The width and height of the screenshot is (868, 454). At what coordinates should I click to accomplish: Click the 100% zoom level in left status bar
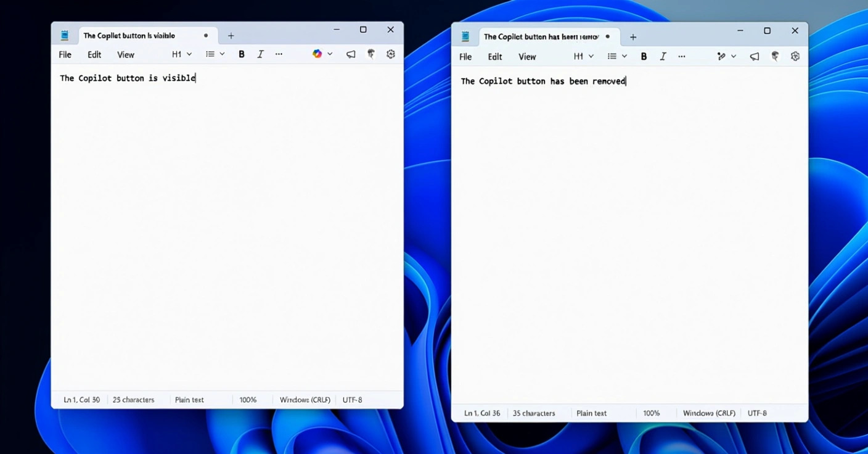(248, 400)
